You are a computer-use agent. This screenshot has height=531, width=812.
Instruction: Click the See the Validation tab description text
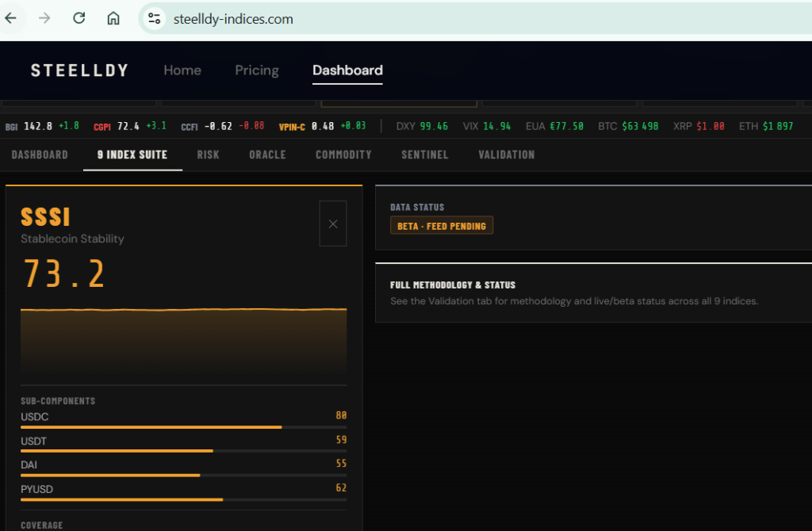(x=574, y=301)
